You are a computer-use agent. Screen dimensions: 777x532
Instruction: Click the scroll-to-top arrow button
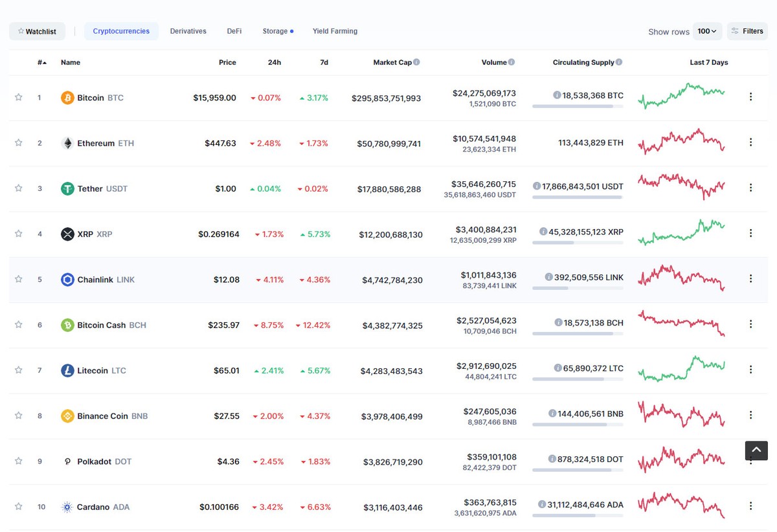click(756, 450)
